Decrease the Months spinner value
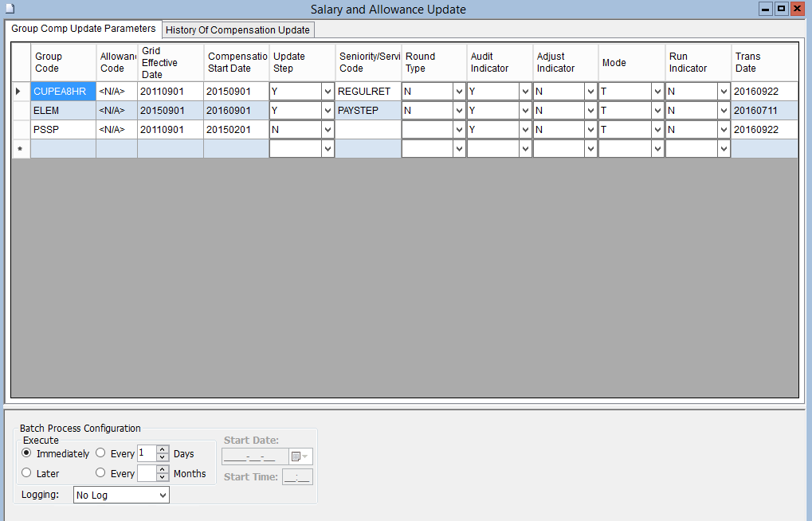Image resolution: width=812 pixels, height=521 pixels. (x=163, y=477)
